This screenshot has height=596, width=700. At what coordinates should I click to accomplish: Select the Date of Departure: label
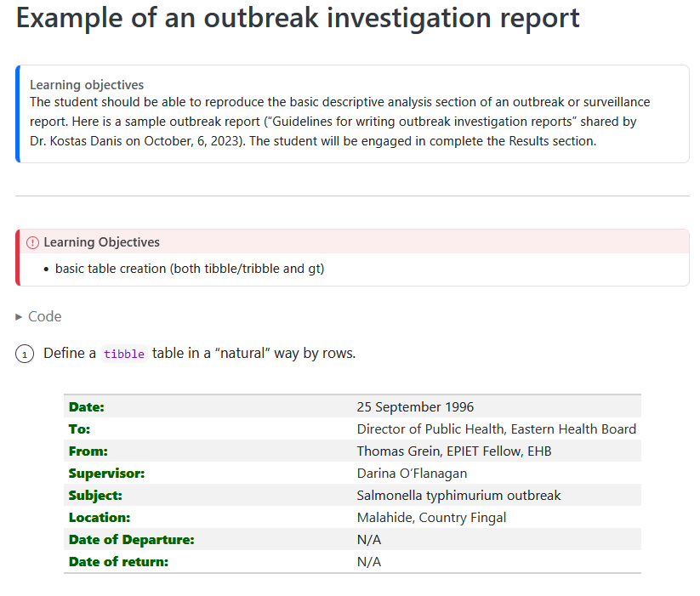click(131, 540)
